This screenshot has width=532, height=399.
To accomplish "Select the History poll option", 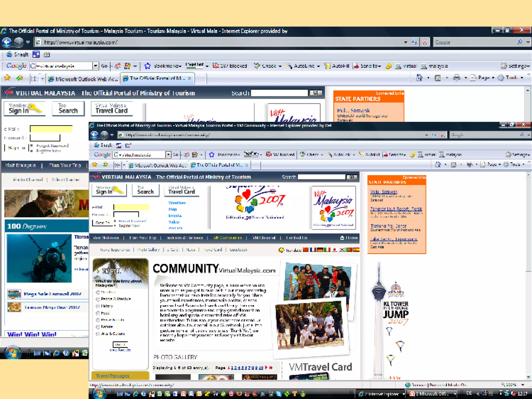I will tap(98, 306).
